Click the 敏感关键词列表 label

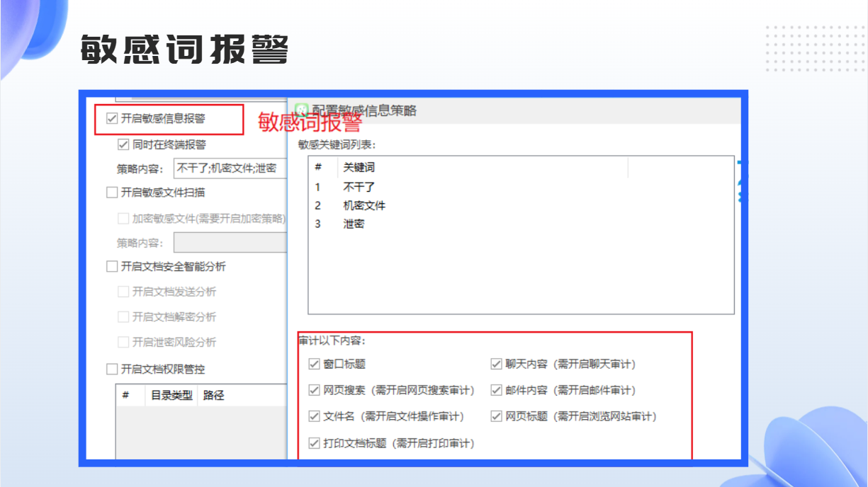tap(337, 144)
